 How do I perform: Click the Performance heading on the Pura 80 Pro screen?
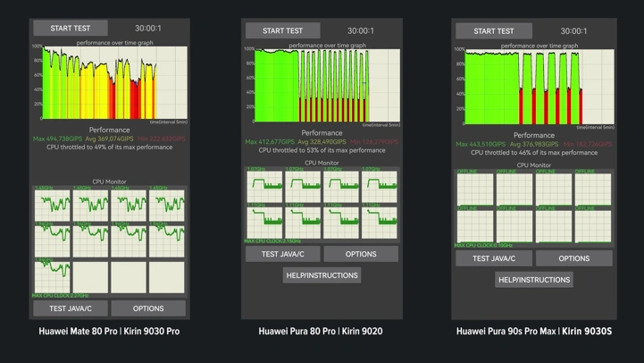pyautogui.click(x=322, y=133)
